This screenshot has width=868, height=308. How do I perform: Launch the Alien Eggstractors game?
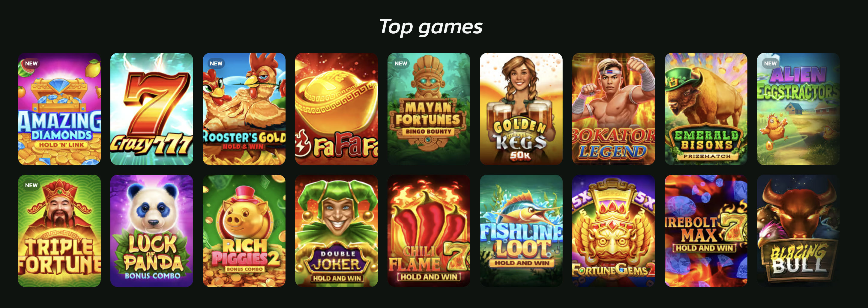(x=798, y=109)
